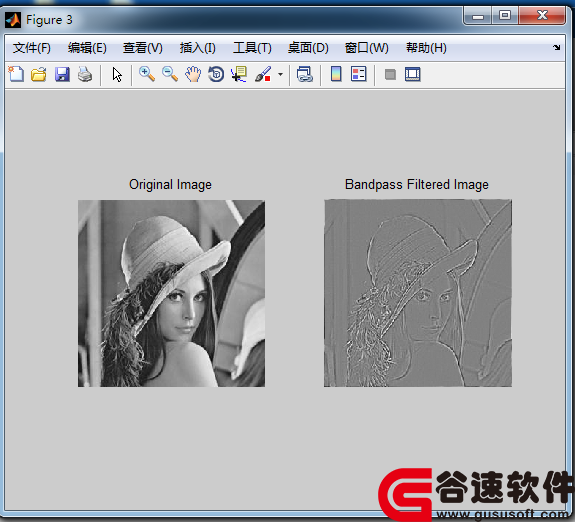Click the Hide Plot Tools icon
The height and width of the screenshot is (522, 575).
(x=390, y=75)
